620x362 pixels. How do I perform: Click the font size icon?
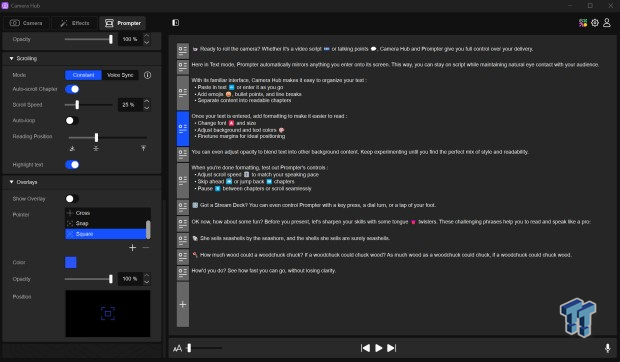coord(178,348)
